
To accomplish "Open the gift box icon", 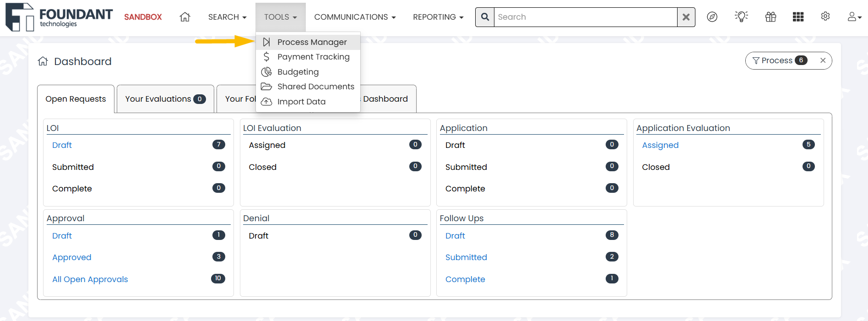I will [x=770, y=17].
